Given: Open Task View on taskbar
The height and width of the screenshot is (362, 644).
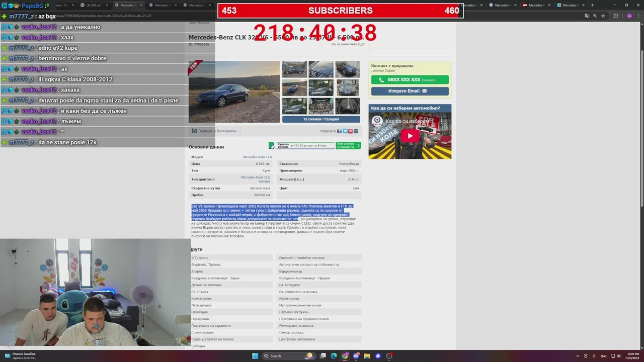Looking at the screenshot, I should point(323,356).
